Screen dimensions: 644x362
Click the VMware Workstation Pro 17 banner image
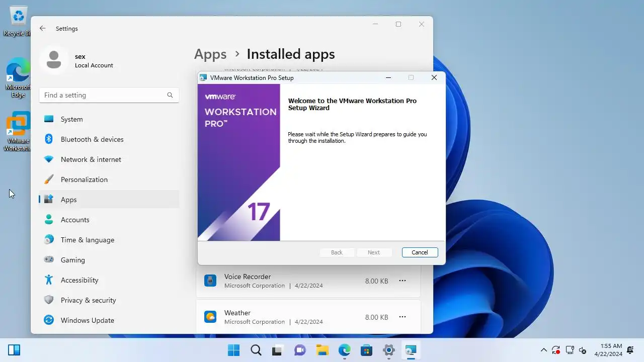[238, 162]
